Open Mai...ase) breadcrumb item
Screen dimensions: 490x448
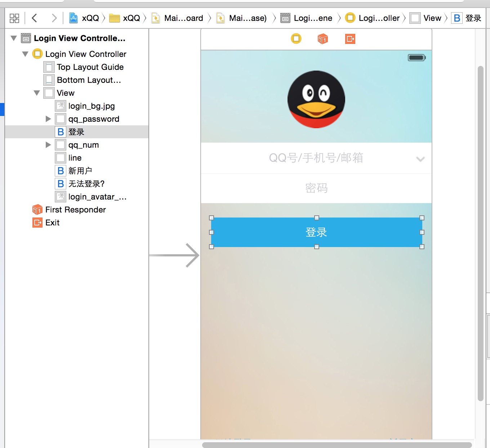241,18
